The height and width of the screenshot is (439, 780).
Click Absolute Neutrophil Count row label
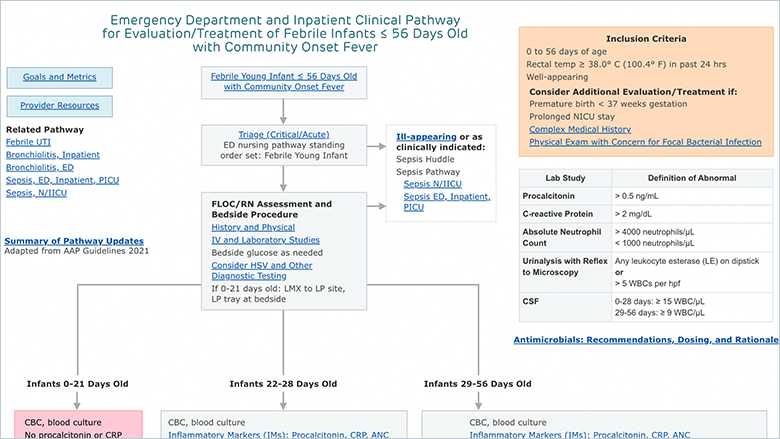click(562, 237)
